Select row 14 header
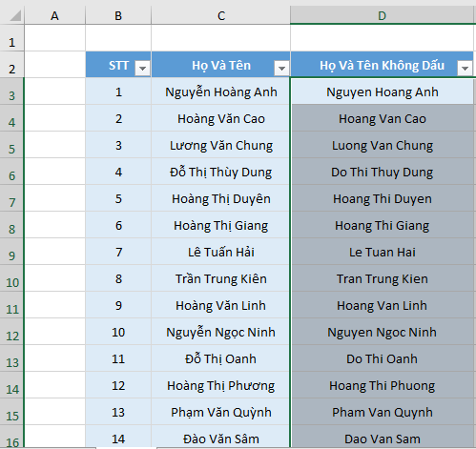The height and width of the screenshot is (449, 476). point(11,385)
